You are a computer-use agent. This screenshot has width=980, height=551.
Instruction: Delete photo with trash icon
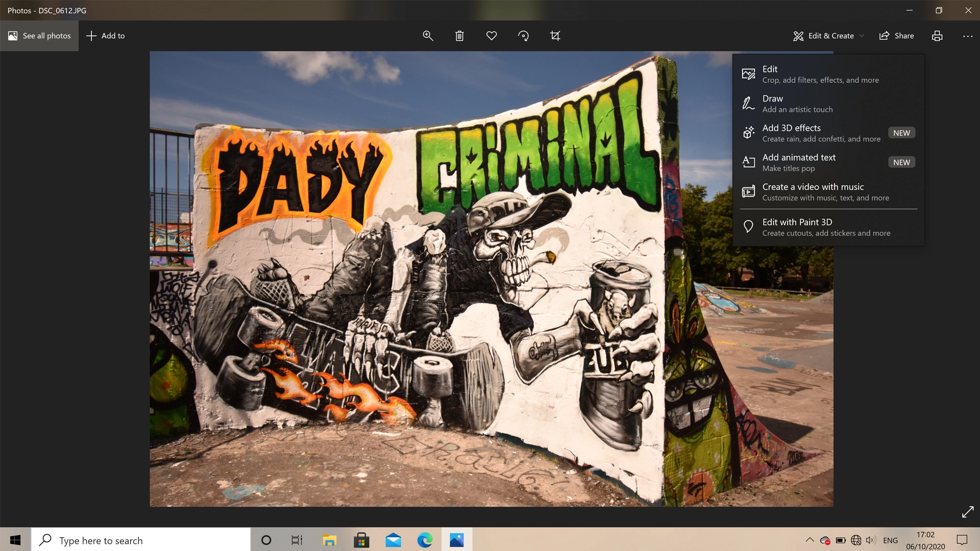tap(459, 36)
